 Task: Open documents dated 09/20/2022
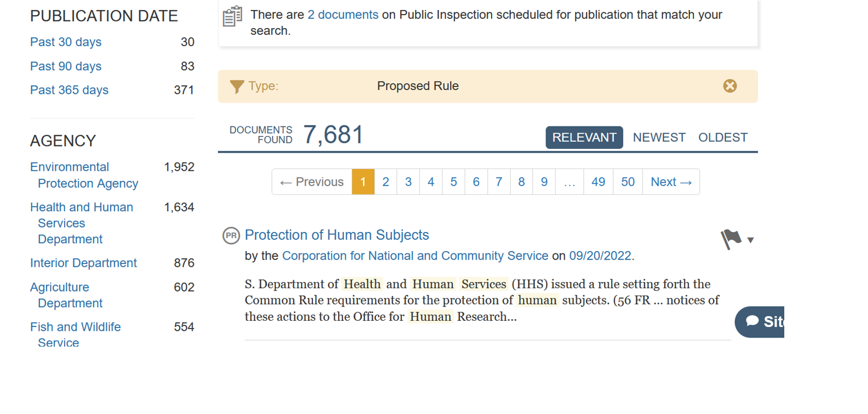[x=599, y=256]
